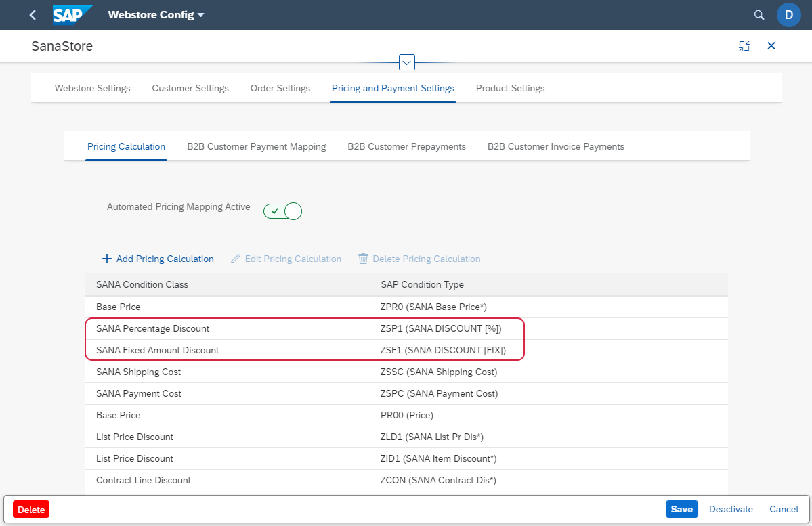The height and width of the screenshot is (526, 812).
Task: Exit full screen mode icon
Action: click(744, 46)
